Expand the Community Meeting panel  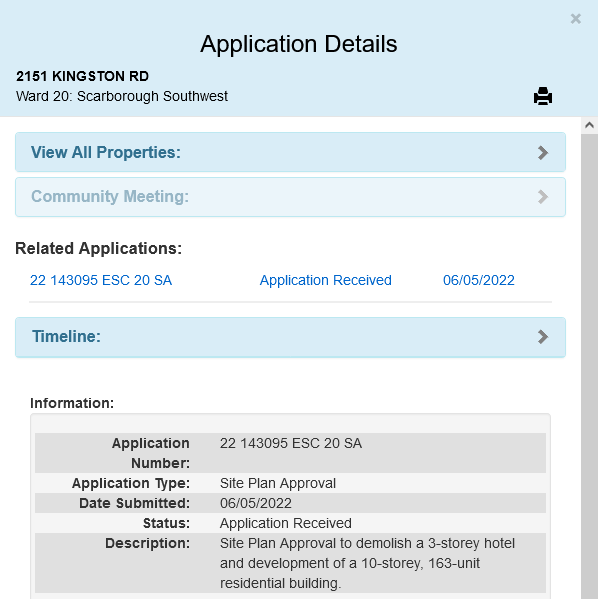(x=290, y=197)
